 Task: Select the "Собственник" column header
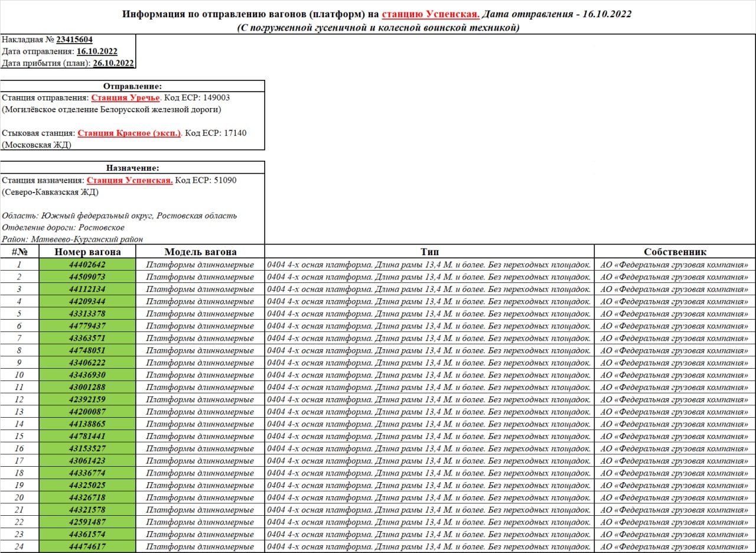click(674, 252)
